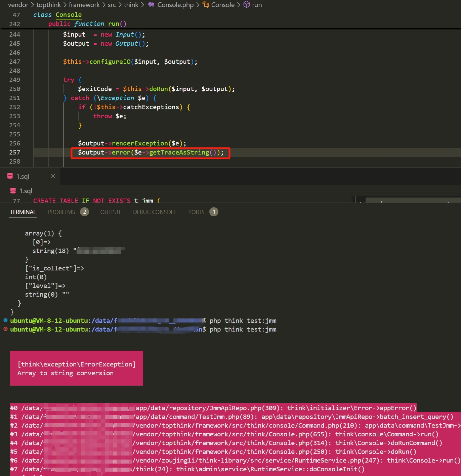Click the run method cube icon in breadcrumb
Screen dimensions: 461x476
pyautogui.click(x=247, y=5)
